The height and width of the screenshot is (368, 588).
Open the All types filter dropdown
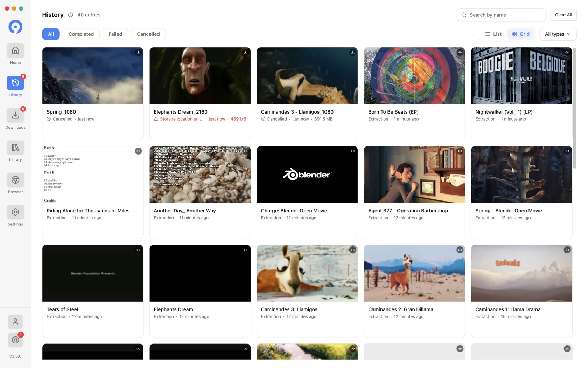(x=558, y=34)
